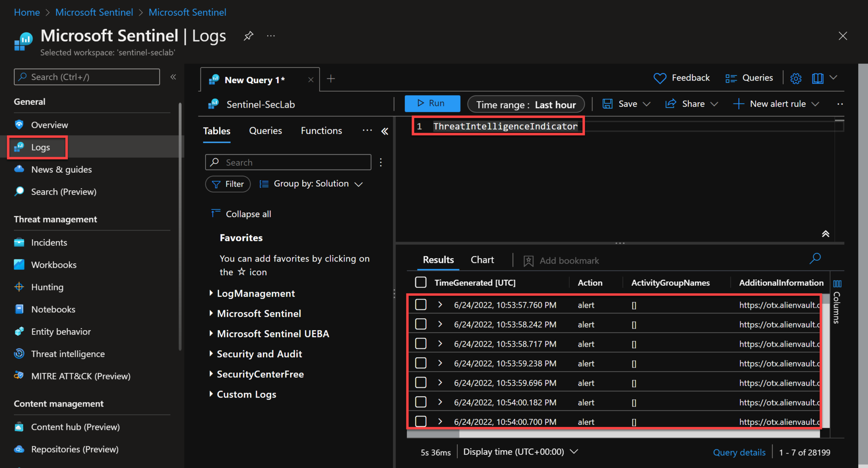
Task: Run the ThreatIntelligenceIndicator query
Action: pyautogui.click(x=432, y=103)
